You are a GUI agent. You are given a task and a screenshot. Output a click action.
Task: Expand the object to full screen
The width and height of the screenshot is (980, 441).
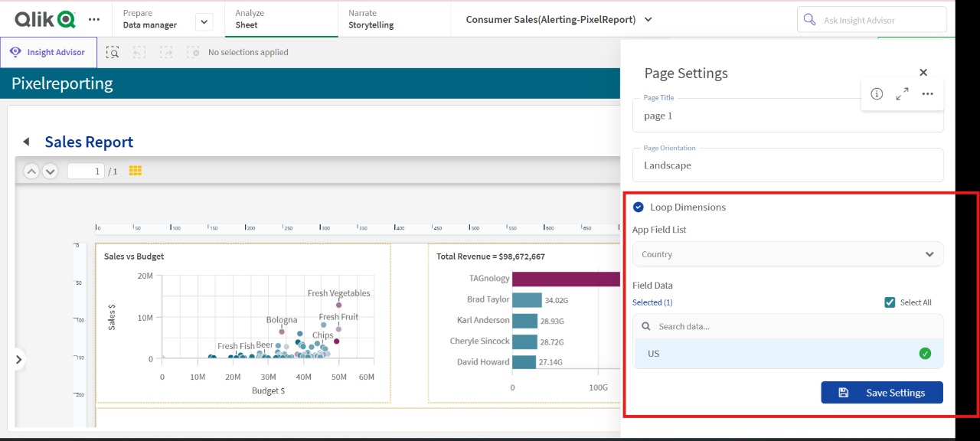[902, 94]
